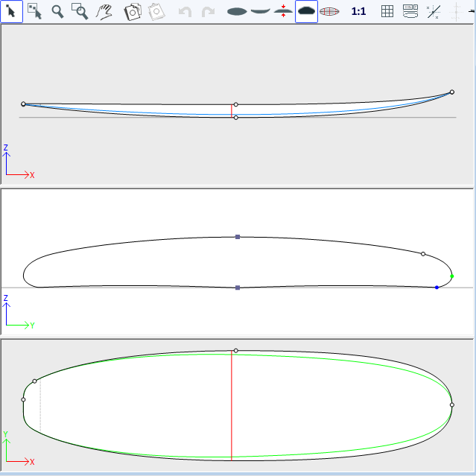
Task: Select the hand pan tool
Action: coord(104,11)
